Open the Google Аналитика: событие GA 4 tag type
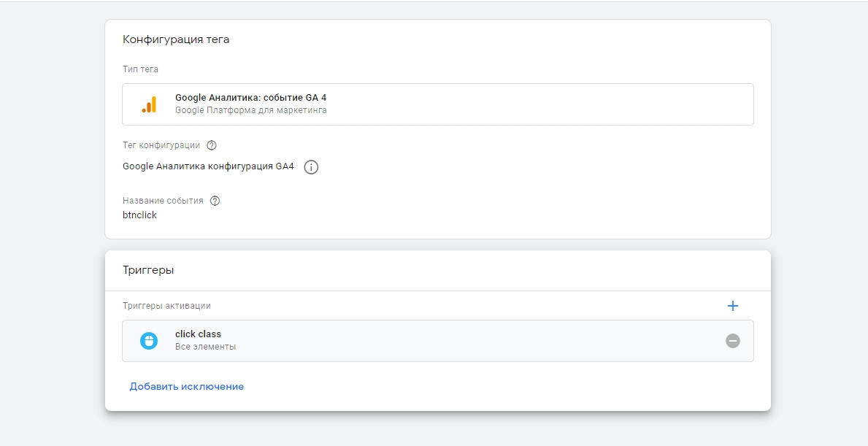Viewport: 868px width, 446px height. click(438, 104)
